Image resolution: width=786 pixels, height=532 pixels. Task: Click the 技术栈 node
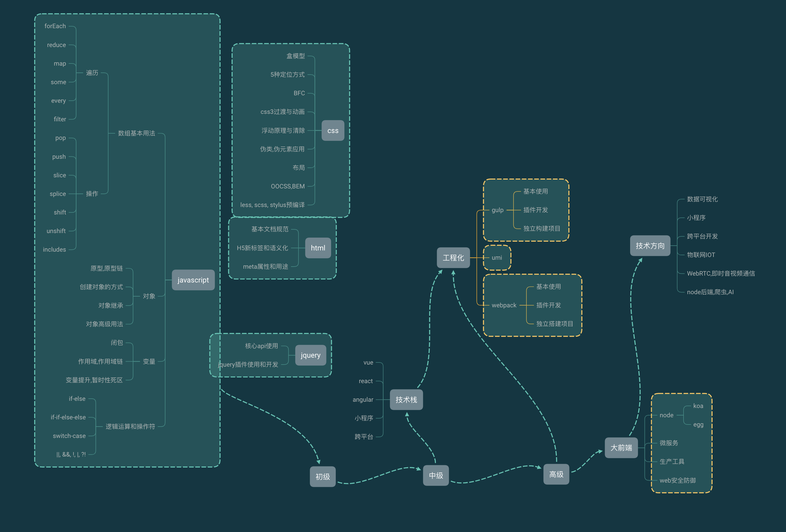pos(406,400)
